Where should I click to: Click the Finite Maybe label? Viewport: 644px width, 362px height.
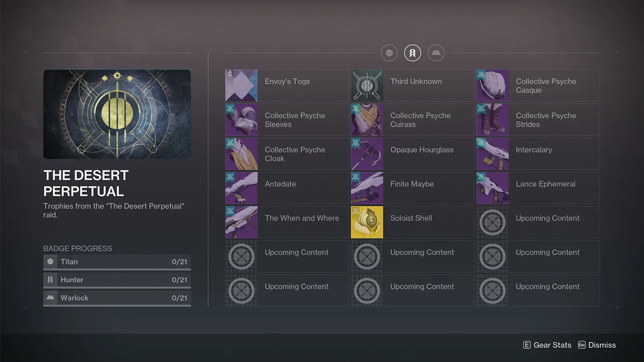412,184
